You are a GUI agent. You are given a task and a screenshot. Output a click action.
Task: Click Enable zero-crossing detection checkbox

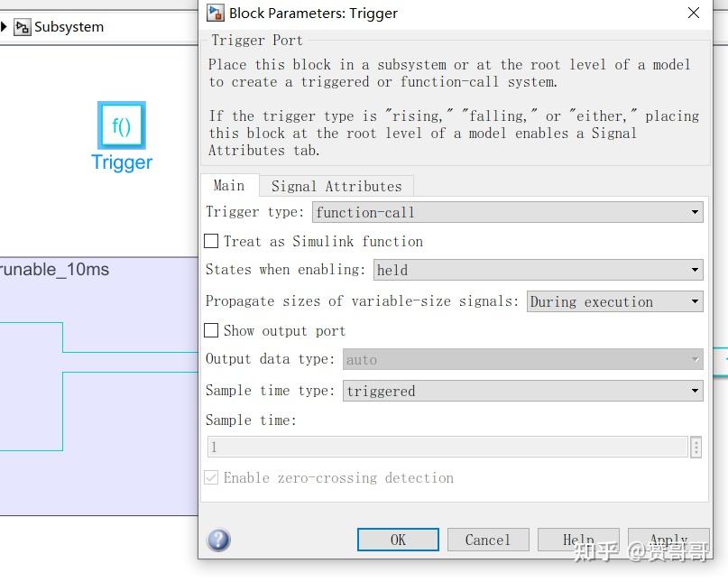tap(211, 477)
